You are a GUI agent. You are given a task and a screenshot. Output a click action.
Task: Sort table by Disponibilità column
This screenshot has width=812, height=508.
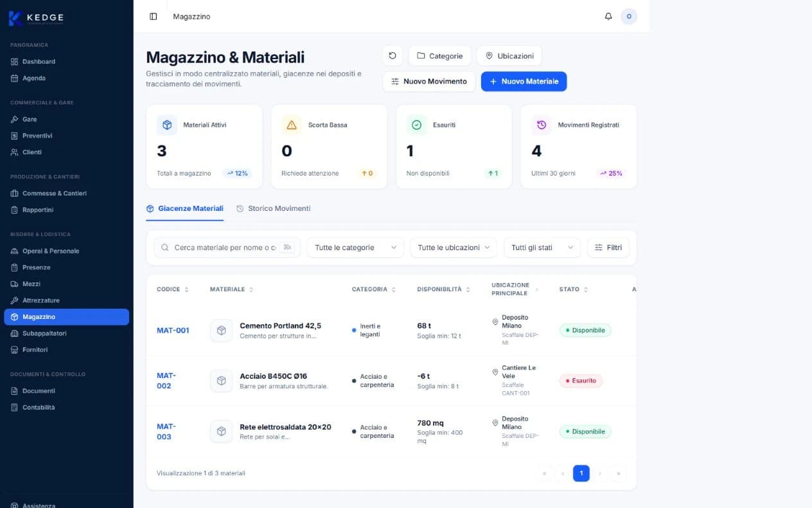tap(444, 289)
